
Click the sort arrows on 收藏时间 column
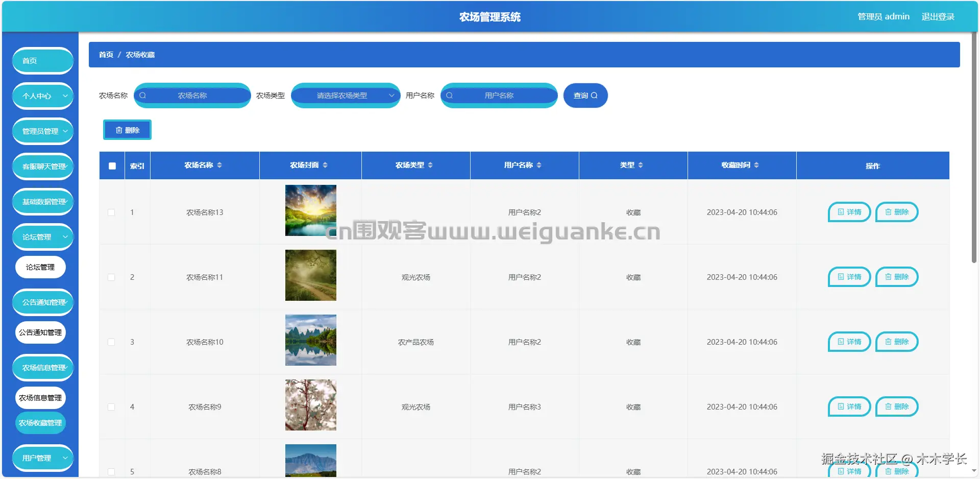coord(756,165)
